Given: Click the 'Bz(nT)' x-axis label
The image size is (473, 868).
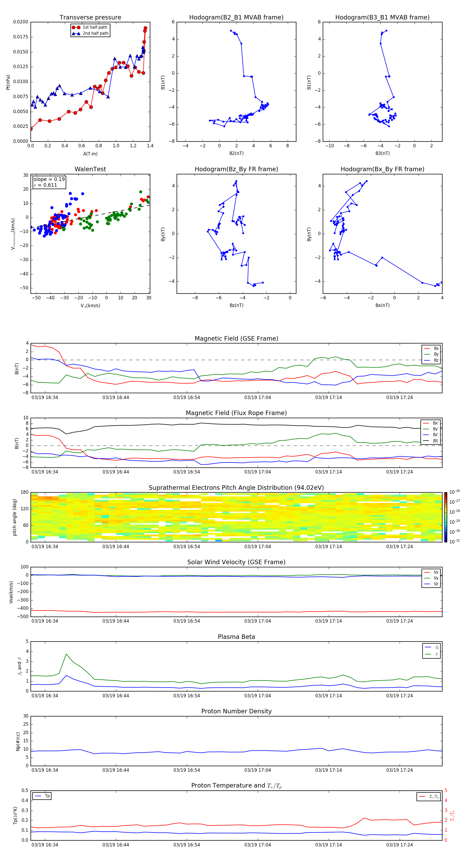Looking at the screenshot, I should 236,305.
